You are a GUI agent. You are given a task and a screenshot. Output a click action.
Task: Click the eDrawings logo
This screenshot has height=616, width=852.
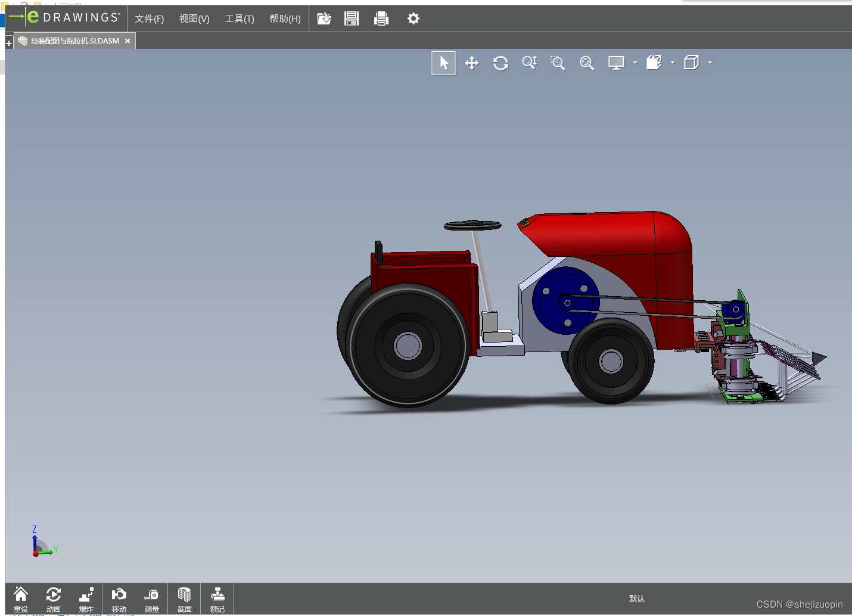pos(65,18)
